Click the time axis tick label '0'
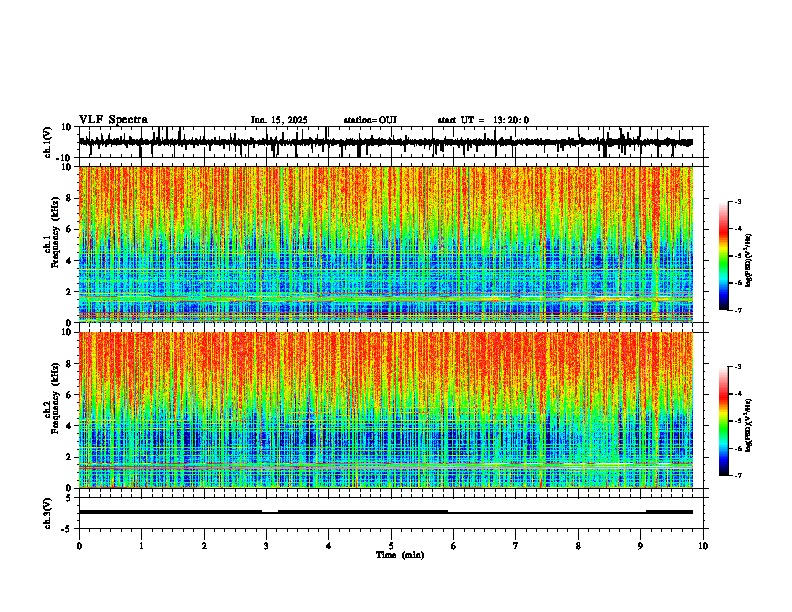 [79, 546]
